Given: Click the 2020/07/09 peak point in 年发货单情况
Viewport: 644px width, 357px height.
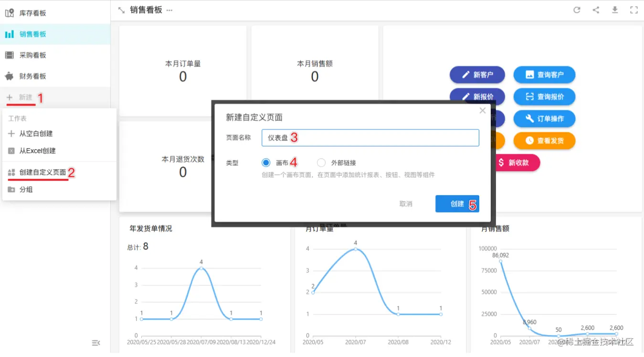Looking at the screenshot, I should 201,268.
